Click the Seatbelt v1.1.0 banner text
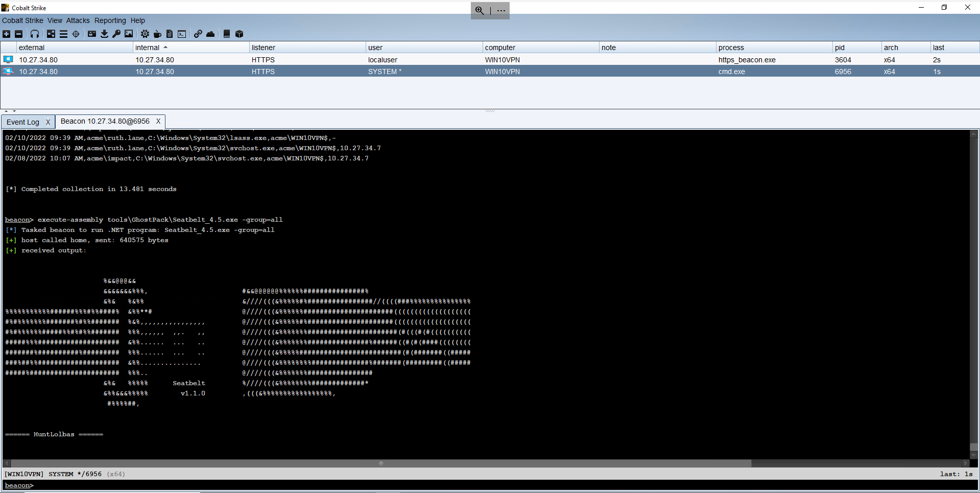Image resolution: width=980 pixels, height=493 pixels. point(189,388)
